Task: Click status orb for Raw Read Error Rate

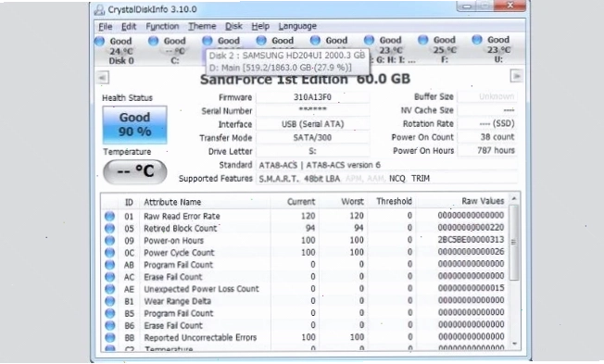Action: 110,216
